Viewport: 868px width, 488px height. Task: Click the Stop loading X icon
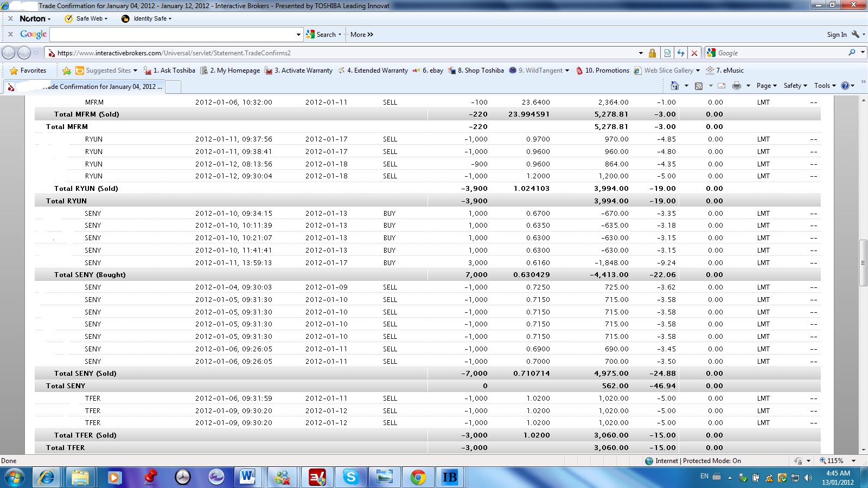point(694,53)
